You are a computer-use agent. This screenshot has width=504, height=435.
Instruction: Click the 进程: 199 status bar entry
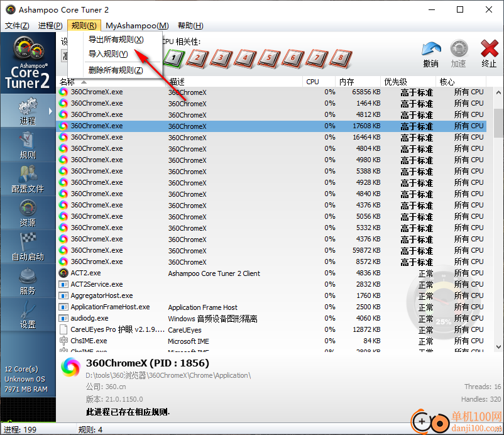pos(20,429)
